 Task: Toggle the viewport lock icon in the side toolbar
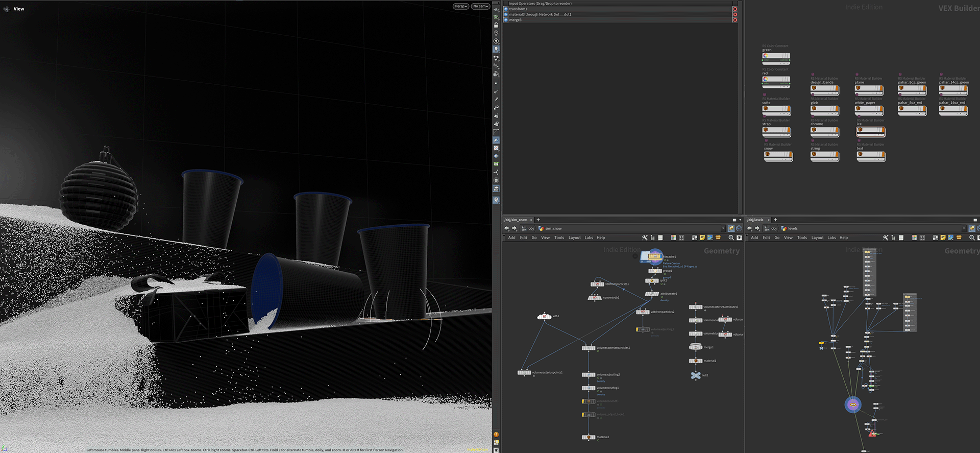tap(496, 25)
